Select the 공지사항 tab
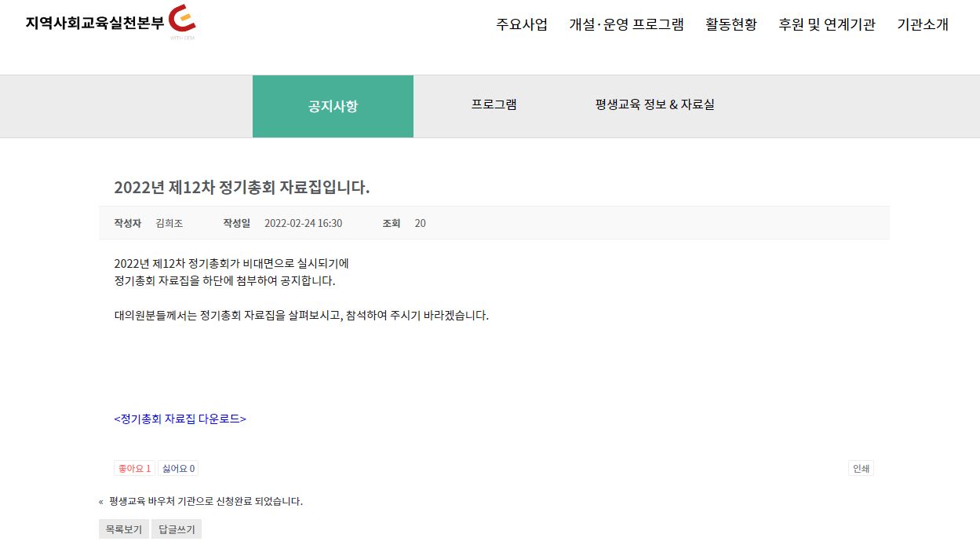This screenshot has height=545, width=980. [x=333, y=106]
